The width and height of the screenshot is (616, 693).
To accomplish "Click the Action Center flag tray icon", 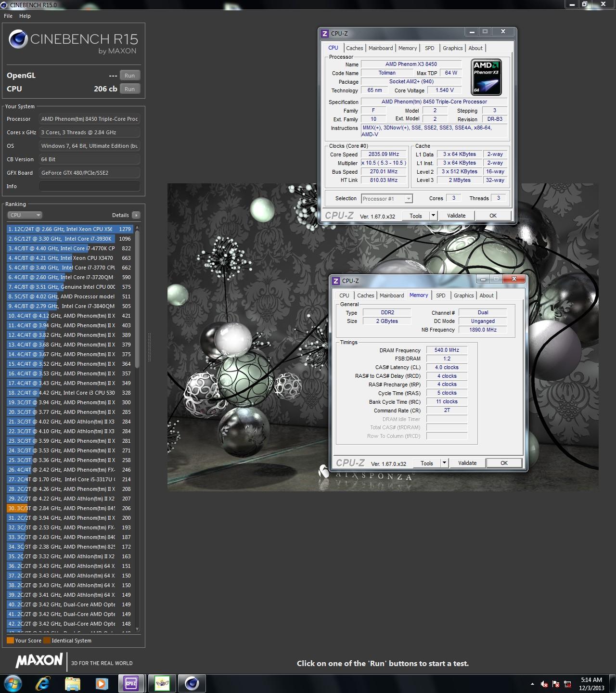I will [556, 684].
